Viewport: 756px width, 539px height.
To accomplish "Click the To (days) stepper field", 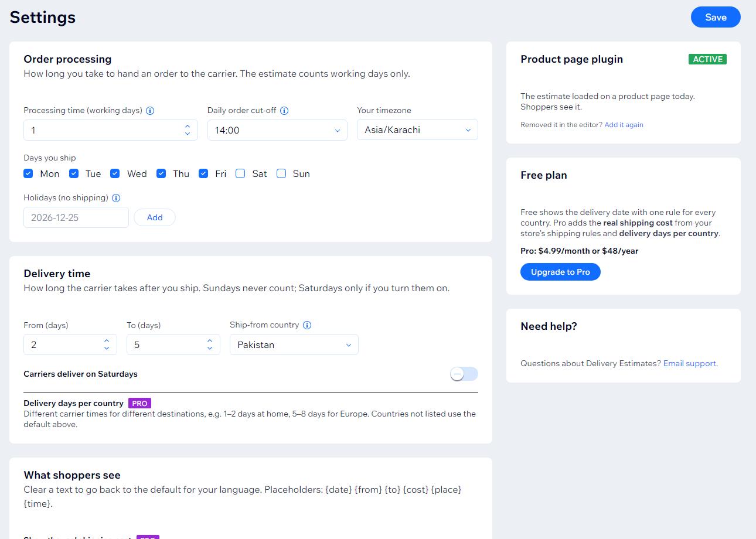I will (x=173, y=344).
